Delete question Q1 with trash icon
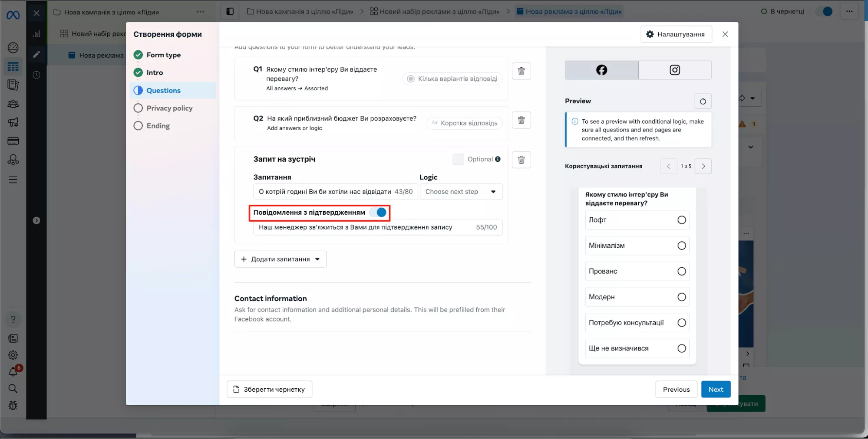The image size is (868, 439). [521, 71]
